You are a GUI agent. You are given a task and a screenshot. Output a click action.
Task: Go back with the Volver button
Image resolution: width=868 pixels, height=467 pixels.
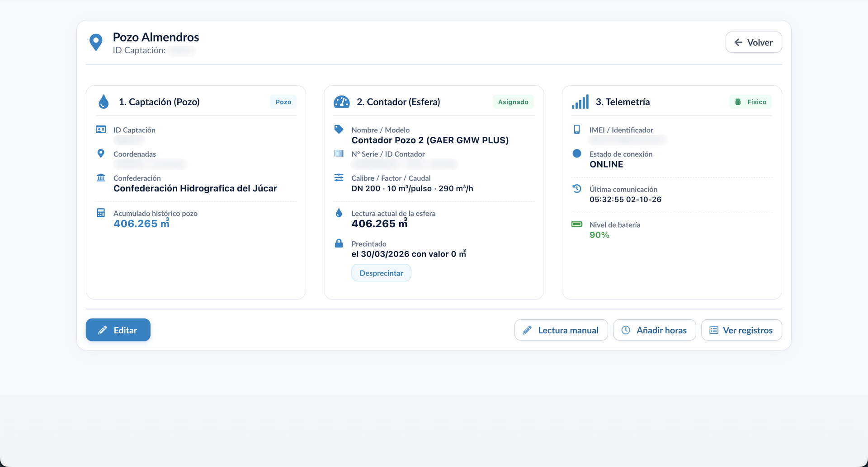[754, 42]
